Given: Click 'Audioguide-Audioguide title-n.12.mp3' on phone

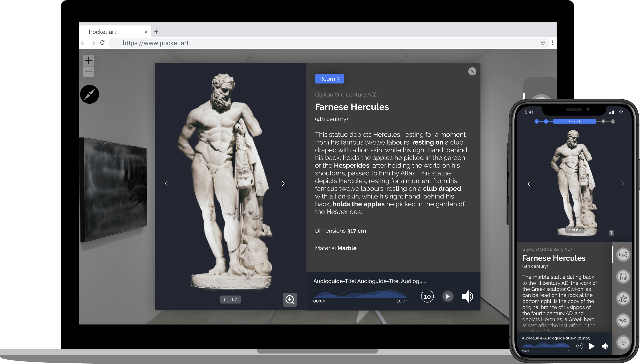Looking at the screenshot, I should [556, 338].
